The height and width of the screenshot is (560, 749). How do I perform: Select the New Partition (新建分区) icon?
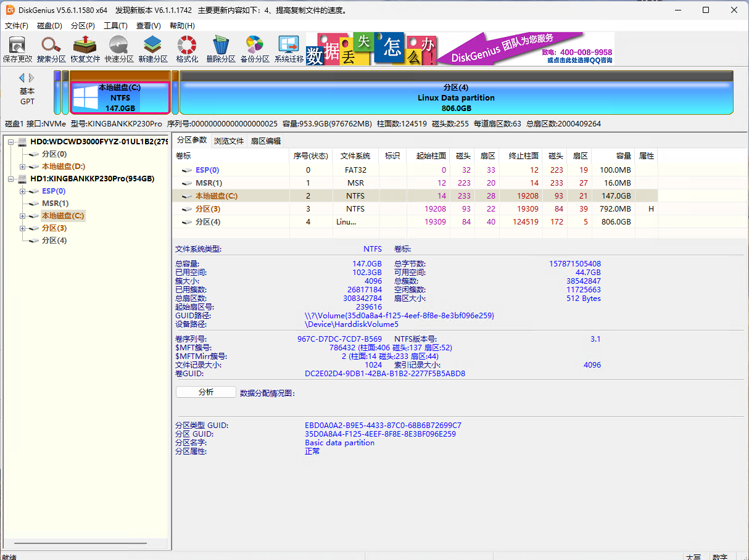coord(152,48)
